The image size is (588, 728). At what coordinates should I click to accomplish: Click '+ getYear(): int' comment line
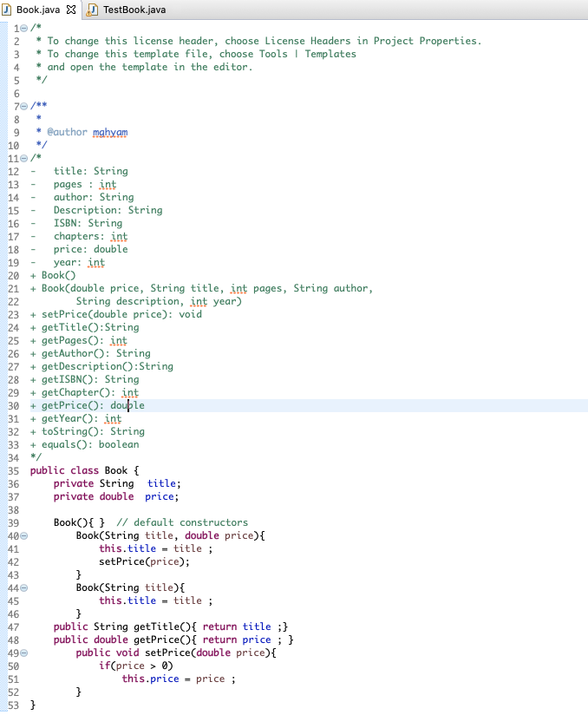(75, 418)
